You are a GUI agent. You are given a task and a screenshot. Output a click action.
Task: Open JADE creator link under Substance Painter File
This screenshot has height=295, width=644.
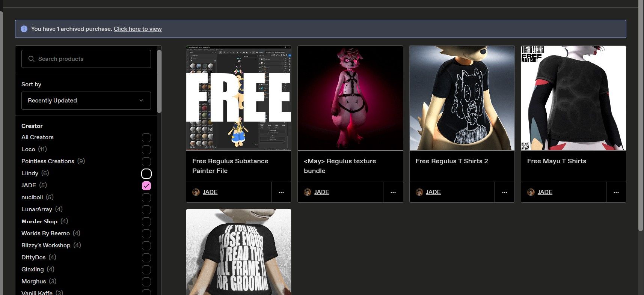[x=210, y=192]
